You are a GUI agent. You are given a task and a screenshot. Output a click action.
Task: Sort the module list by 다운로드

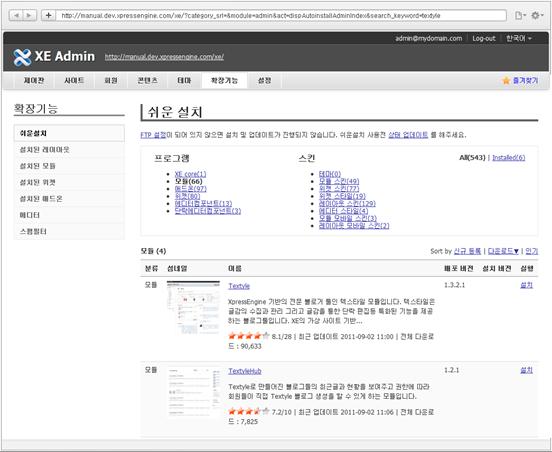(503, 251)
